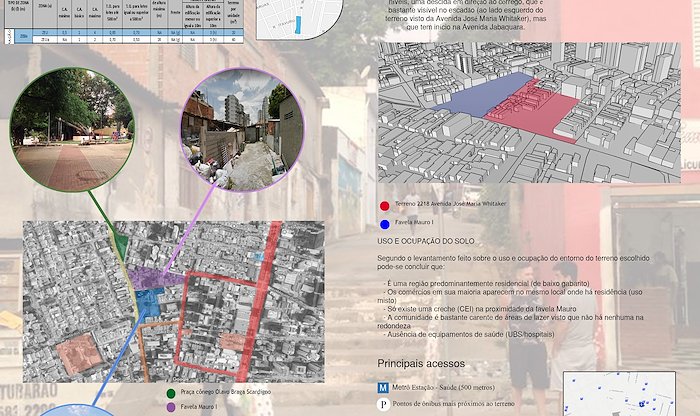Image resolution: width=700 pixels, height=416 pixels.
Task: Click the red-tinted building on the aerial map
Action: coord(79,354)
